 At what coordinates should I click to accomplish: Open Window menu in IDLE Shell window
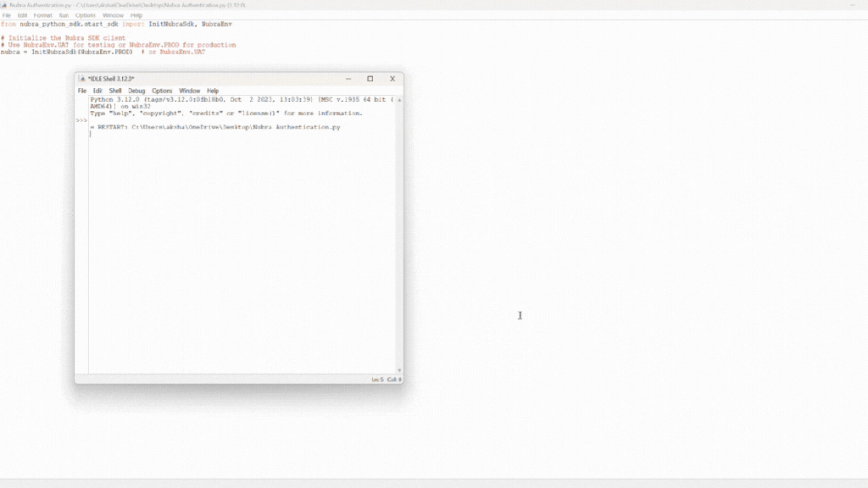pyautogui.click(x=190, y=91)
